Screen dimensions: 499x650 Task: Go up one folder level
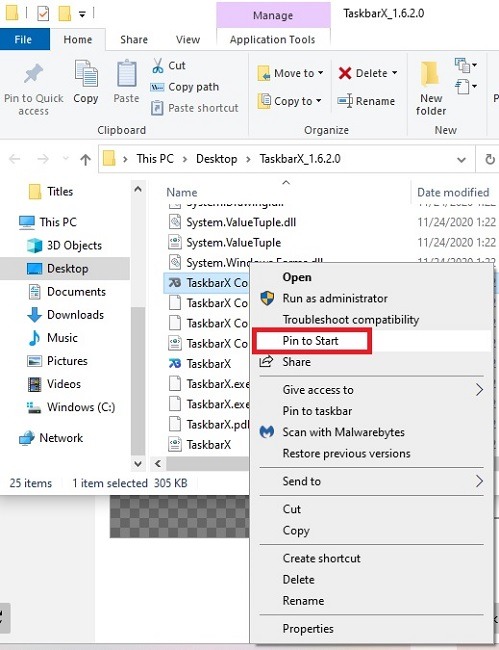coord(85,159)
